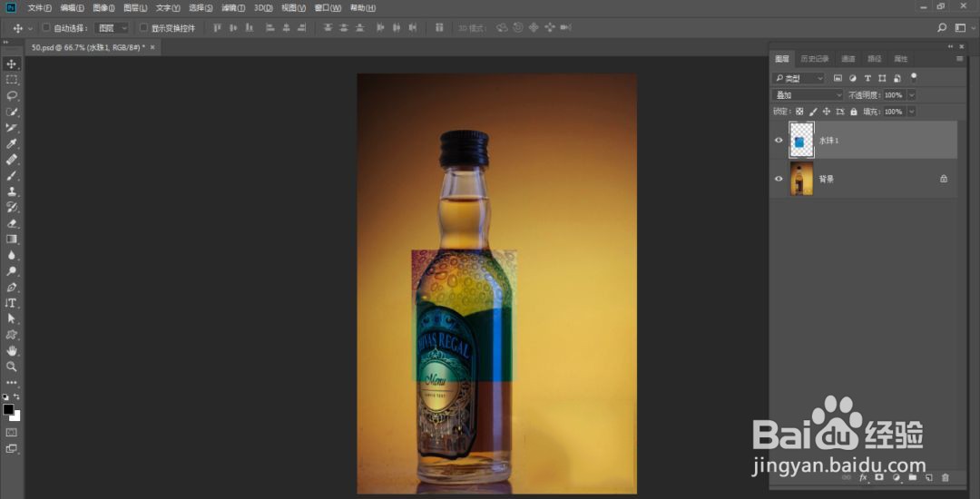
Task: Select the History Brush tool
Action: (x=11, y=208)
